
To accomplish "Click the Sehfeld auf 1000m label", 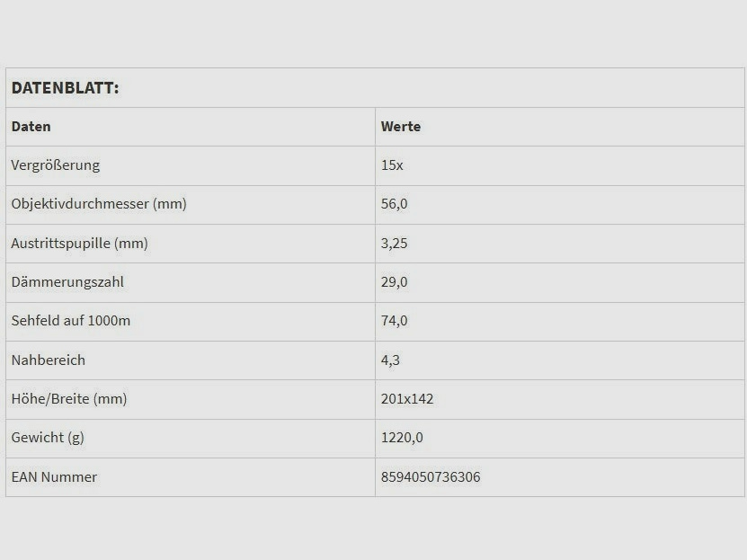I will point(71,321).
